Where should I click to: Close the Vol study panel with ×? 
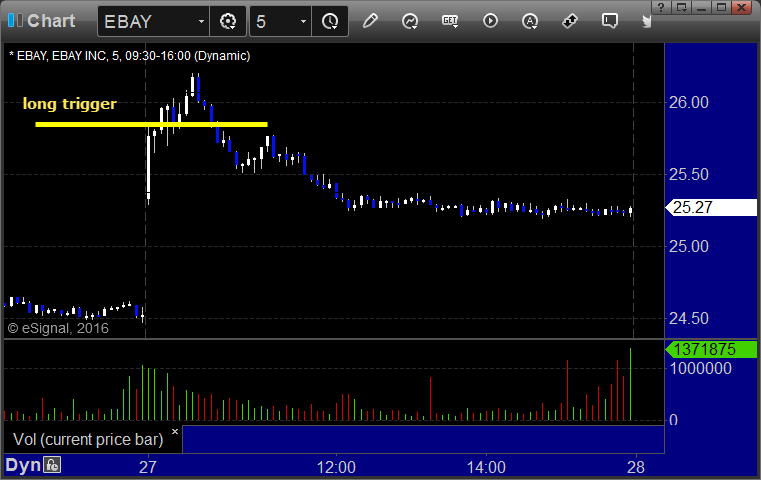click(x=175, y=431)
